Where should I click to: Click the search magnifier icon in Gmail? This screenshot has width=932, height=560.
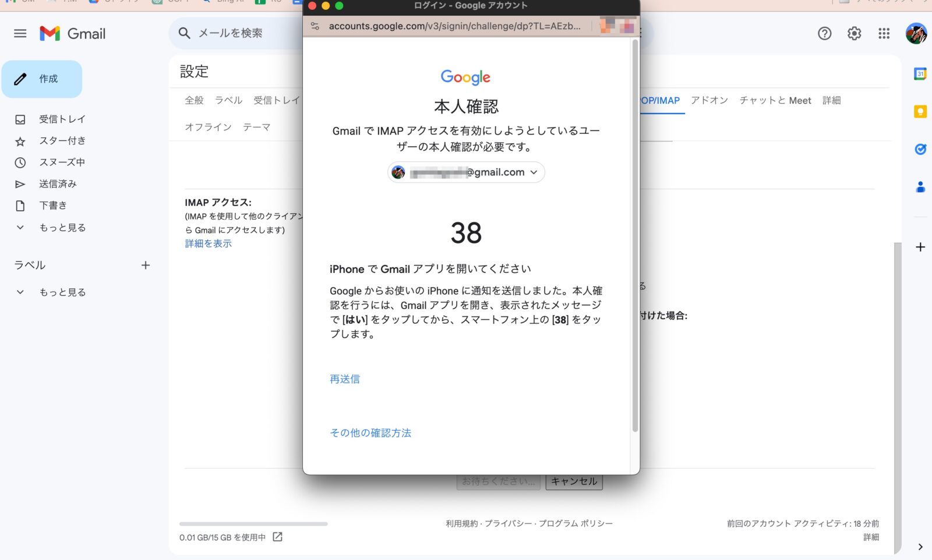(x=185, y=33)
